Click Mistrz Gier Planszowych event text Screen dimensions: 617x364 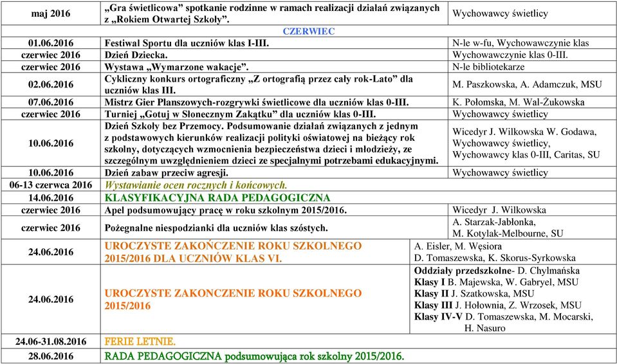click(257, 102)
